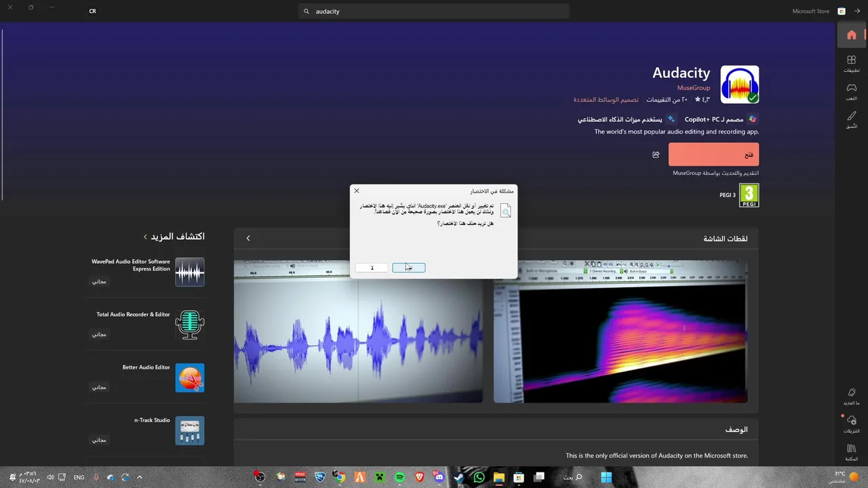868x488 pixels.
Task: Click the volume icon in the system tray
Action: [x=50, y=477]
